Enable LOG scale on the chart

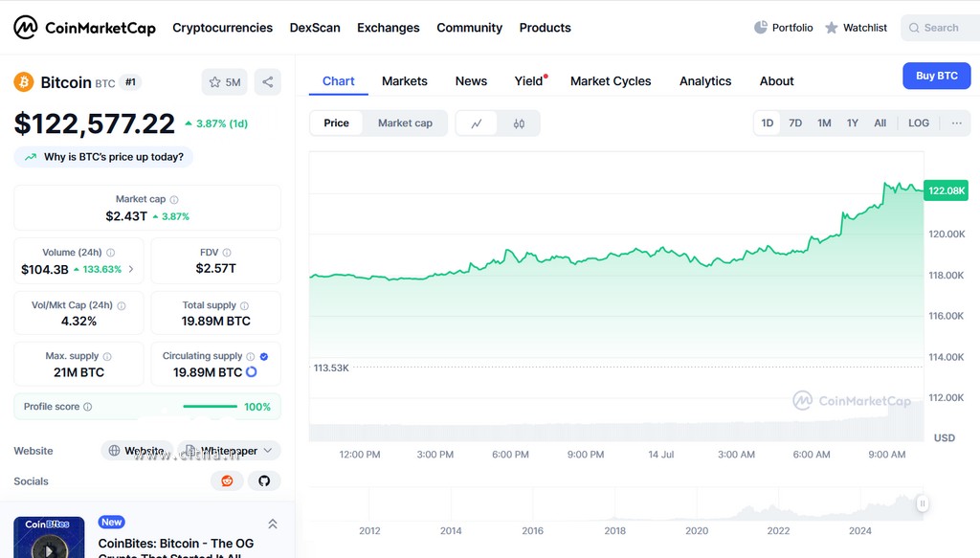click(918, 123)
